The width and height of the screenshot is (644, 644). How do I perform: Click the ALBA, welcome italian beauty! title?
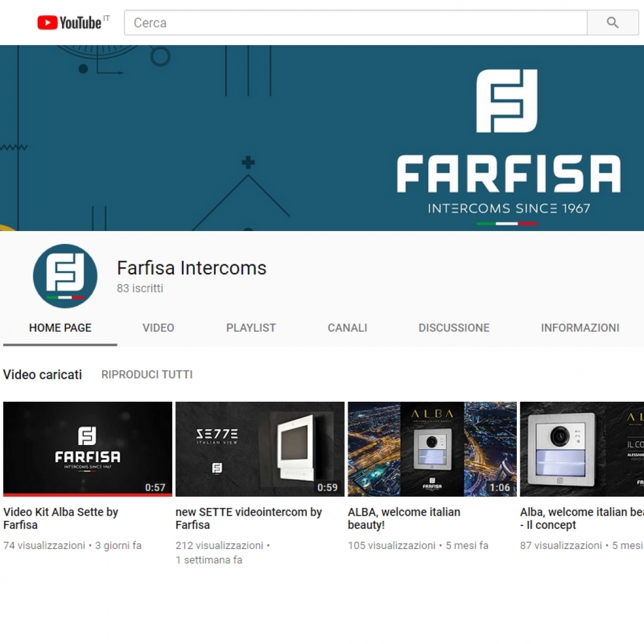(403, 518)
